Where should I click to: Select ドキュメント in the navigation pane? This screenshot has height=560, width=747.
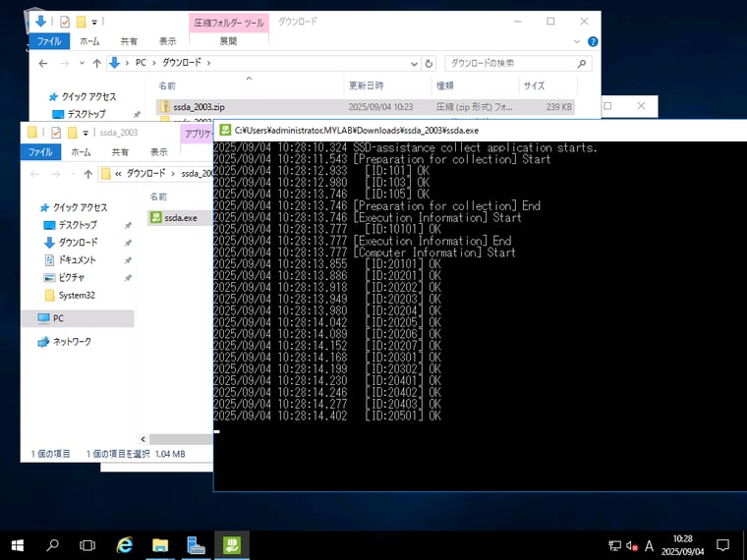(77, 259)
